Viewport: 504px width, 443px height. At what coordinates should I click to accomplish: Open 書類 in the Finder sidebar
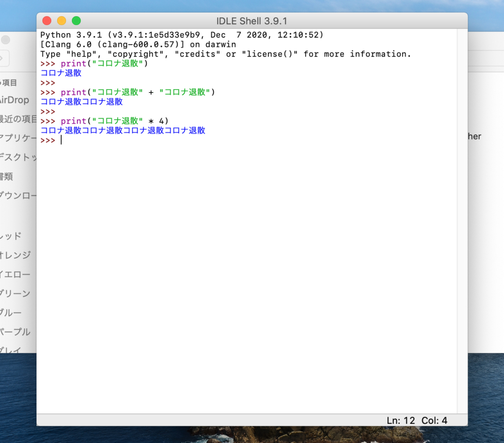tap(7, 176)
